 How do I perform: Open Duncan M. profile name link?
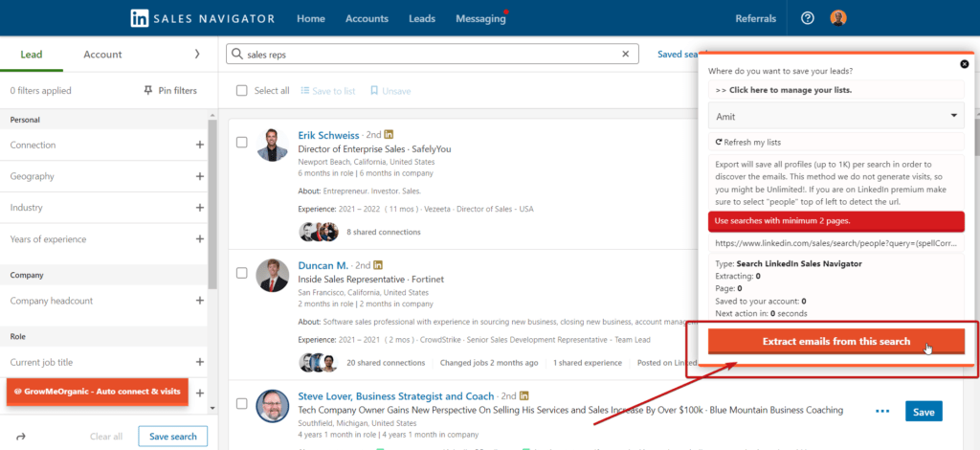coord(323,265)
